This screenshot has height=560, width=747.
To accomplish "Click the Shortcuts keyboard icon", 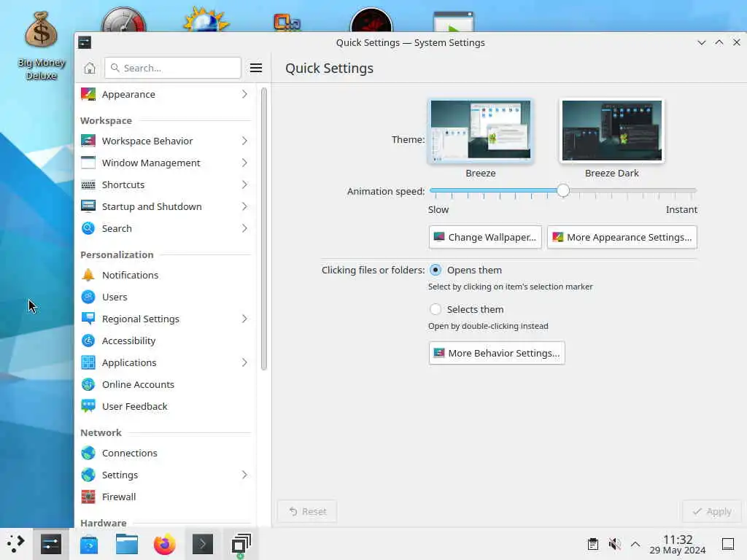I will [x=88, y=184].
